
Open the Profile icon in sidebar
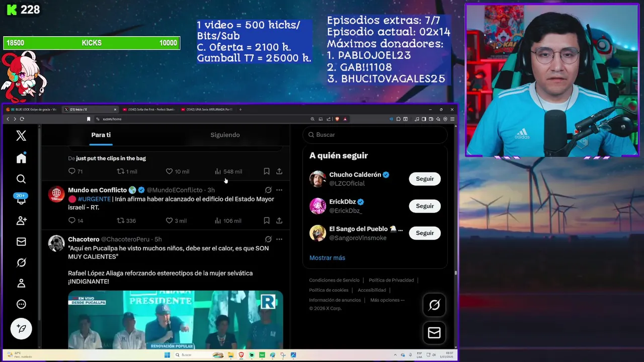(21, 284)
